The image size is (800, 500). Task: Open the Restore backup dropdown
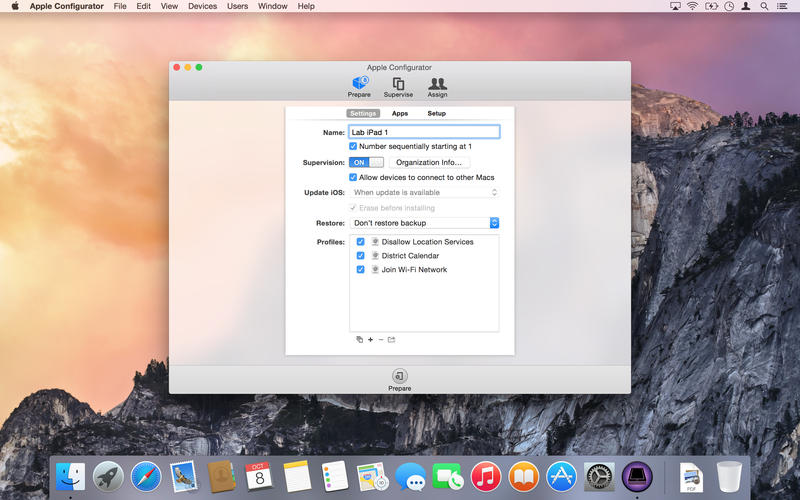[x=424, y=223]
